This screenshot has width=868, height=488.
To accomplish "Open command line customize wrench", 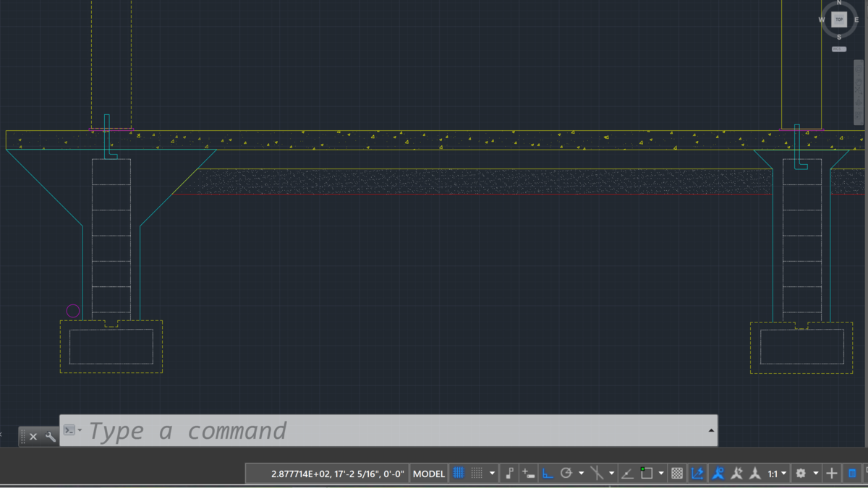I will tap(50, 437).
